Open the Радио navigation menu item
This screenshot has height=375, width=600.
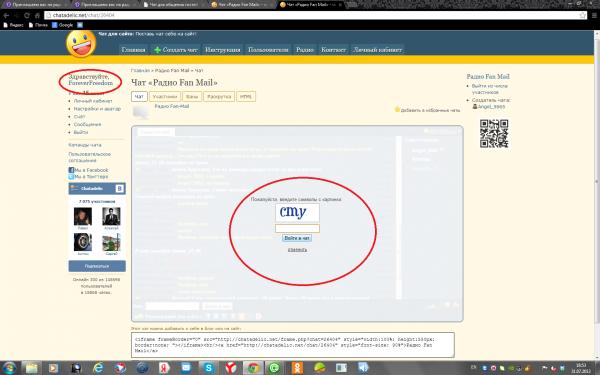pyautogui.click(x=305, y=50)
